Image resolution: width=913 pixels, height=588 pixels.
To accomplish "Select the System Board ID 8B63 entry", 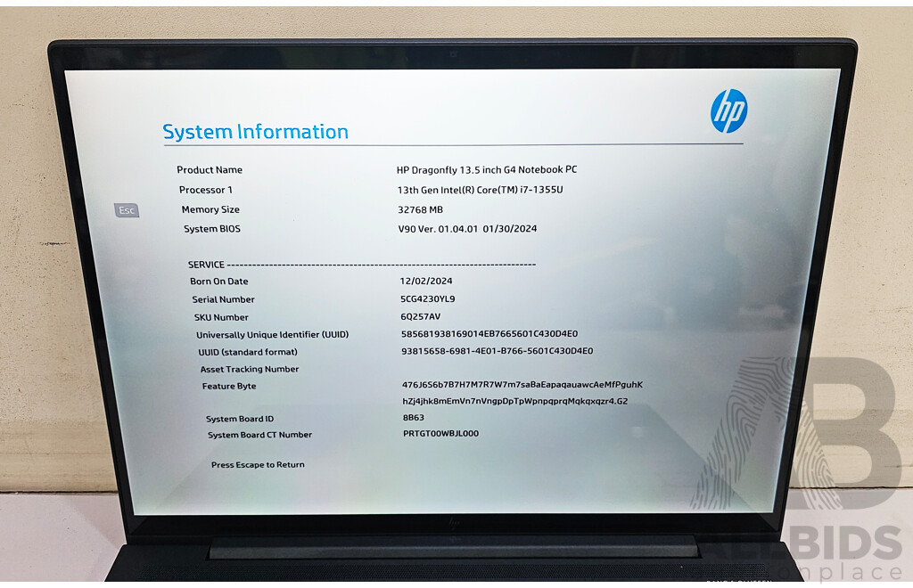I will point(236,418).
